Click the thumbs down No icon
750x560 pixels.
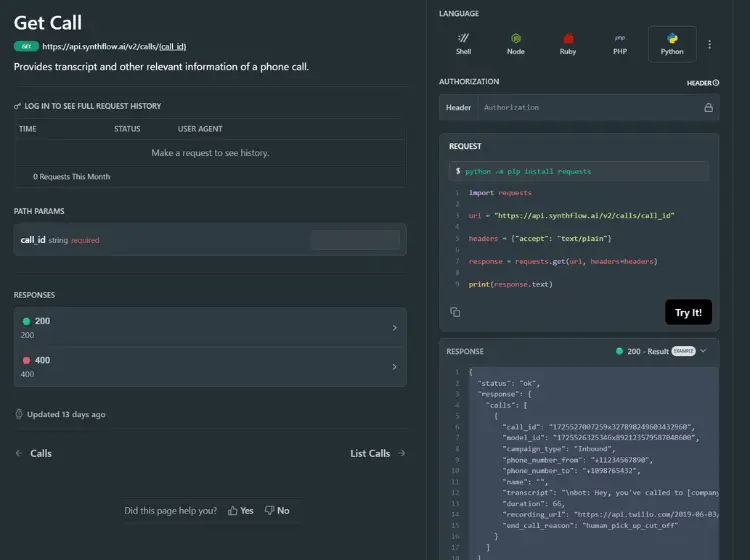tap(270, 511)
